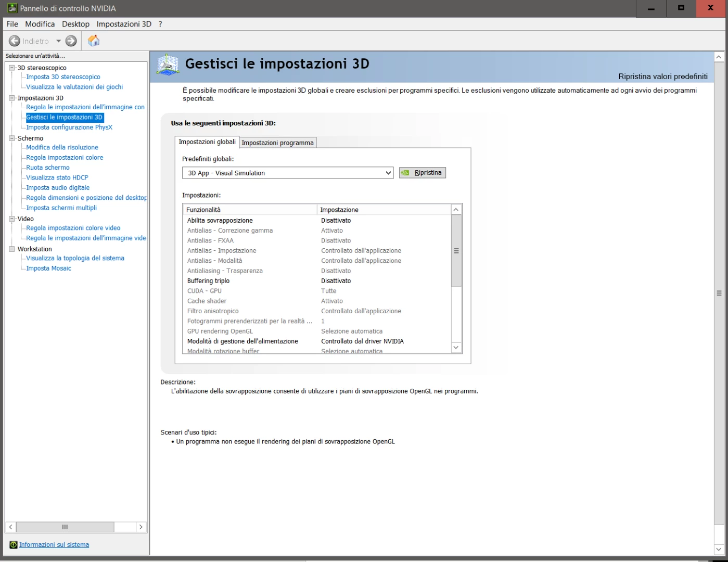728x562 pixels.
Task: Open Regola impostazioni colore
Action: click(x=65, y=158)
